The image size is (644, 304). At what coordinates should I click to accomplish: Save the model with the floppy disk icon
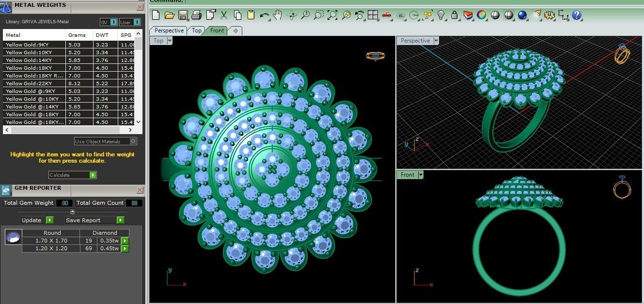[x=183, y=15]
